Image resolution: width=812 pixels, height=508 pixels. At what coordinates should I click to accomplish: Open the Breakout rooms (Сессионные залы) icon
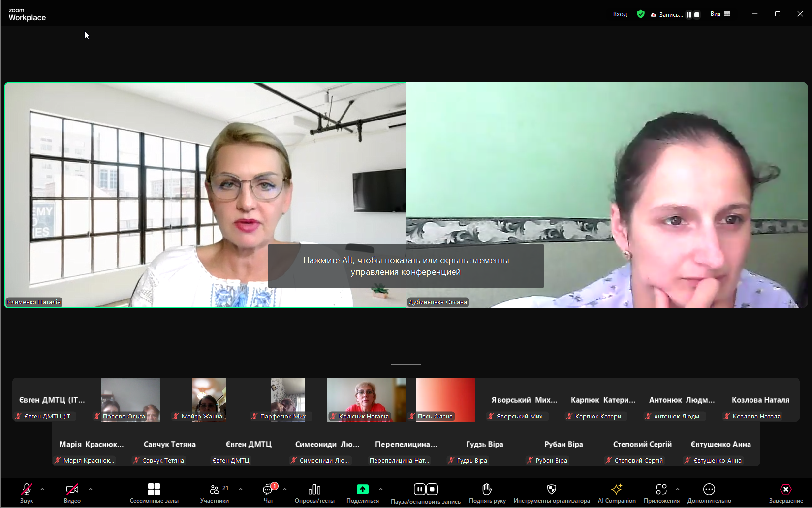coord(154,489)
